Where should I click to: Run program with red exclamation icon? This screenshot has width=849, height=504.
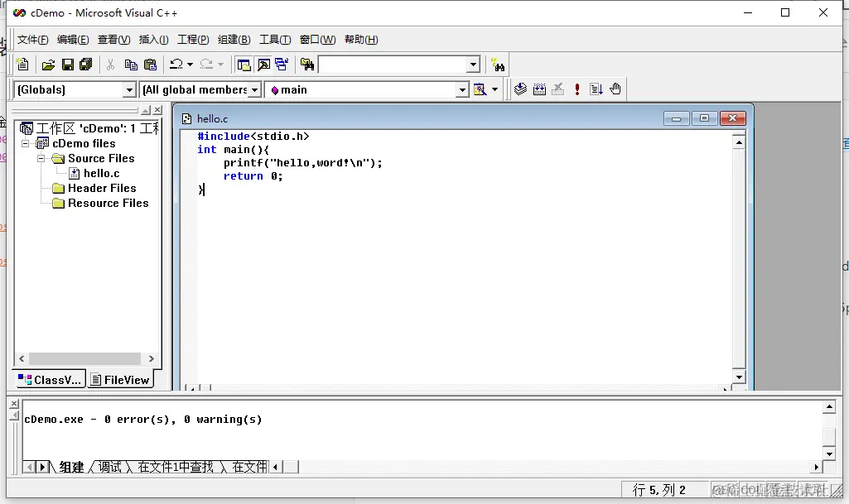(x=577, y=89)
